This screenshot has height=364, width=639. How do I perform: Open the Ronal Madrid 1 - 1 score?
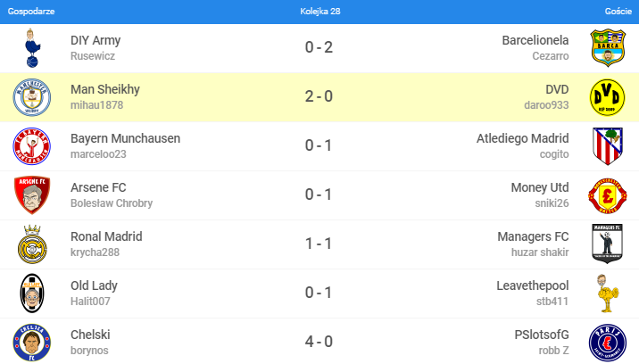[x=319, y=244]
